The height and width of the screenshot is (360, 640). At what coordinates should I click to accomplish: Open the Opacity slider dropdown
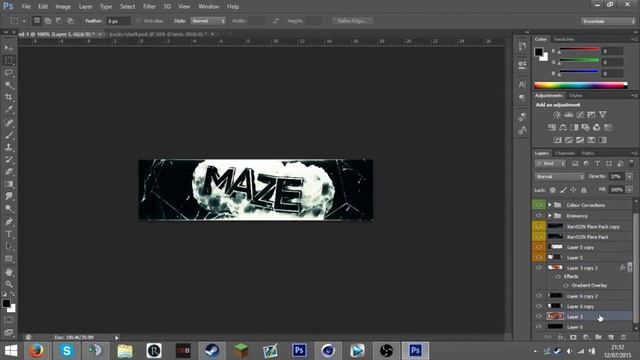click(630, 177)
